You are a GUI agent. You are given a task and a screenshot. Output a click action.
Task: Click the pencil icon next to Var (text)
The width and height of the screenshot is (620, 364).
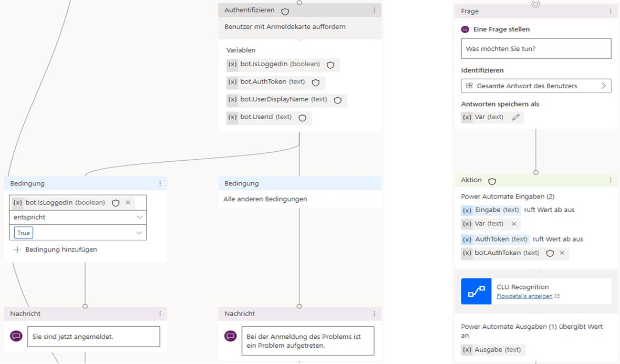515,117
